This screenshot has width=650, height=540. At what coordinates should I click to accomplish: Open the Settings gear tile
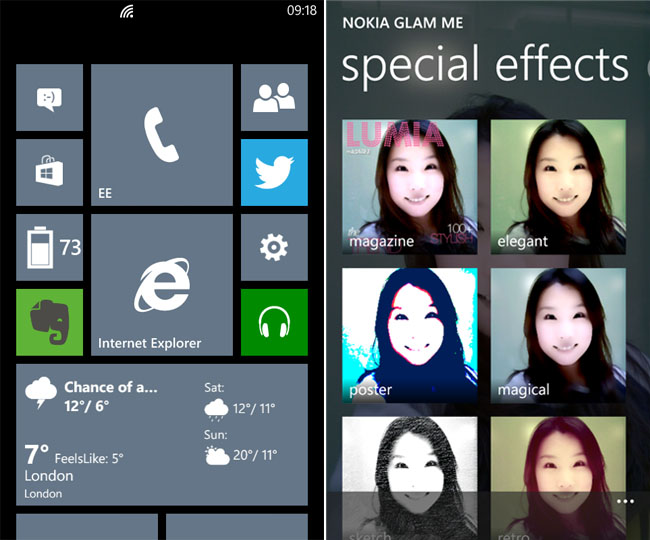tap(274, 247)
